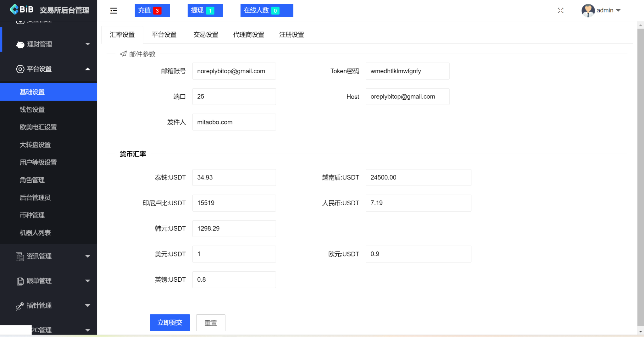Collapse the sidebar using the hamburger icon
The width and height of the screenshot is (644, 337).
pyautogui.click(x=113, y=10)
